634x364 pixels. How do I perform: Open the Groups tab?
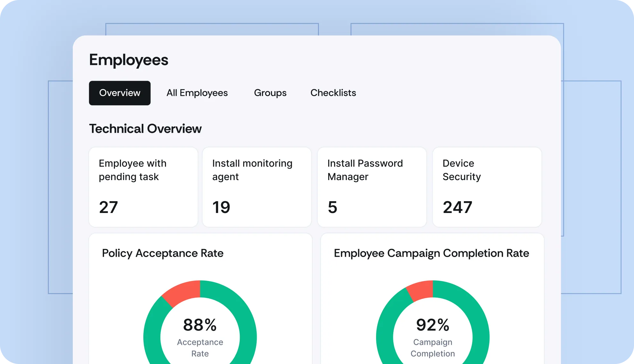(270, 93)
